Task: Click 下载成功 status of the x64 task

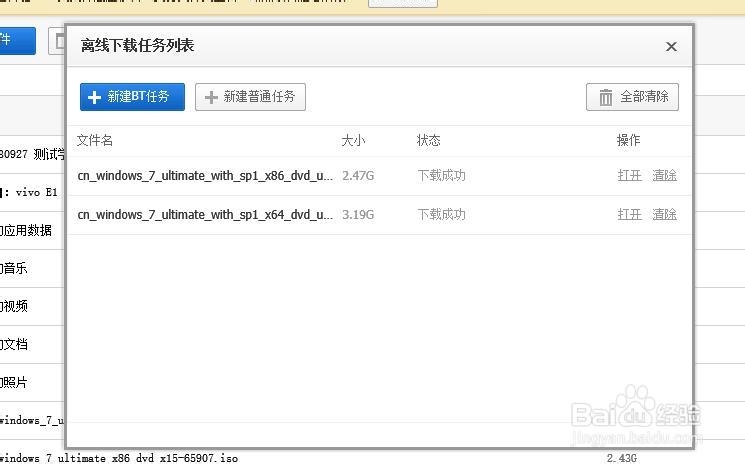Action: coord(441,215)
